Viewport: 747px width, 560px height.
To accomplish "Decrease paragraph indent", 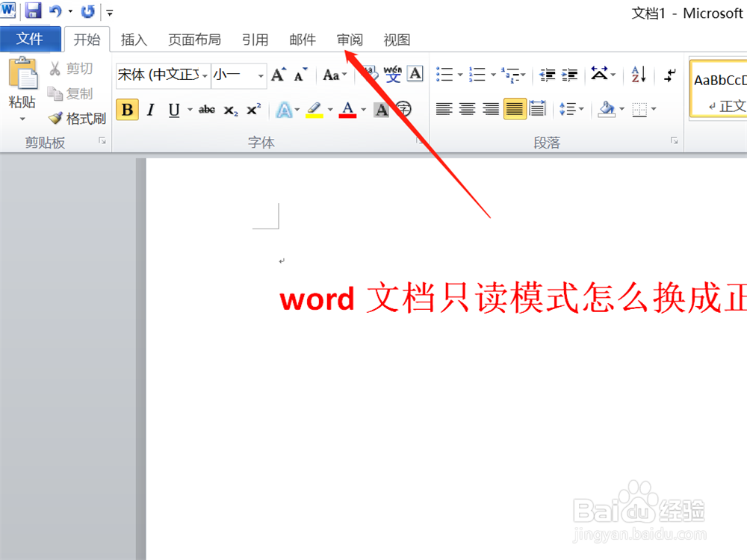I will [x=548, y=75].
